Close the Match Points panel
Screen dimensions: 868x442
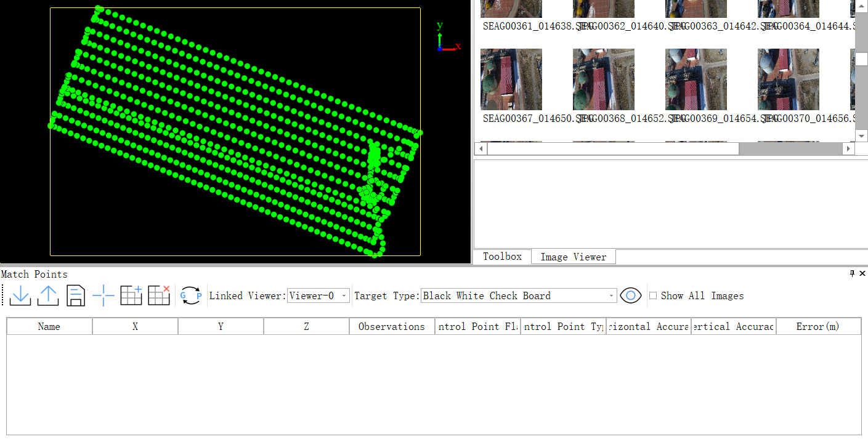click(x=862, y=273)
